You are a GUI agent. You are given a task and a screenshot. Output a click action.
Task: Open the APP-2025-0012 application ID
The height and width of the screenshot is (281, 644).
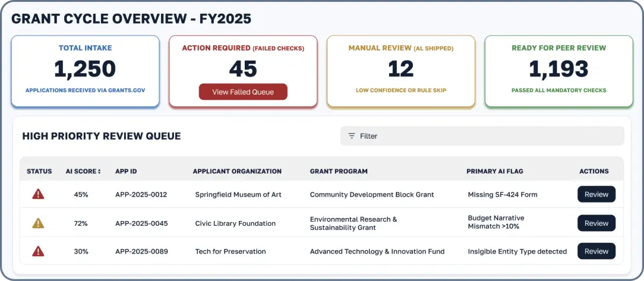141,194
